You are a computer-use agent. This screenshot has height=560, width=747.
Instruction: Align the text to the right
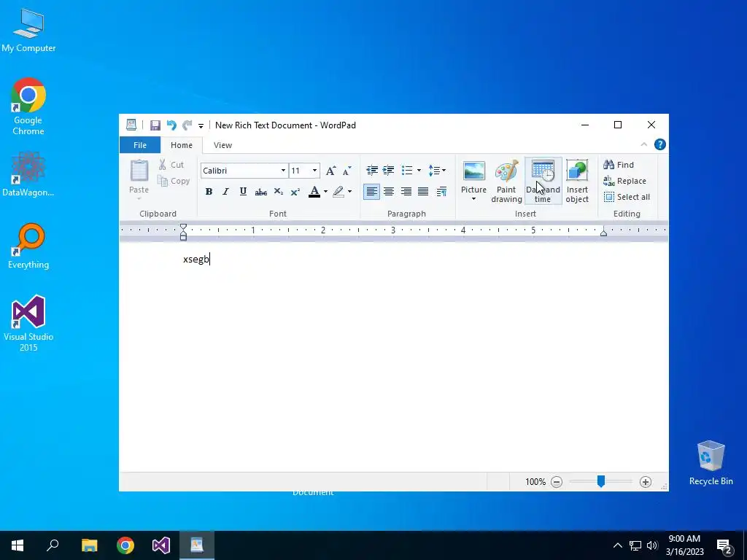pyautogui.click(x=406, y=192)
